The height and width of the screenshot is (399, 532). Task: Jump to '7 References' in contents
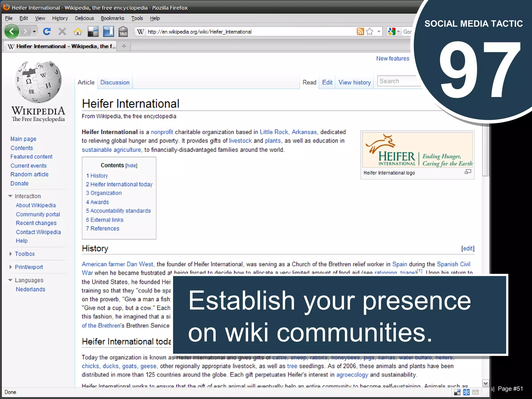coord(103,228)
